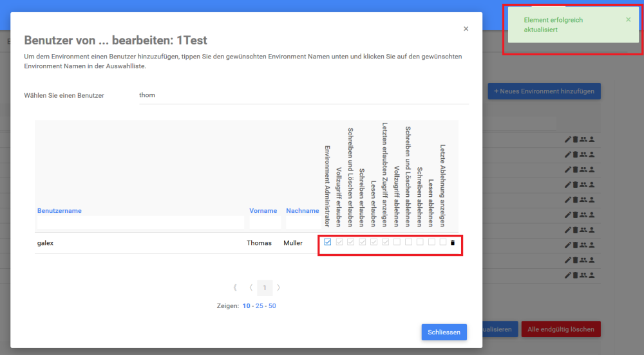
Task: Tick the Lesen ablehnen checkbox
Action: point(431,242)
